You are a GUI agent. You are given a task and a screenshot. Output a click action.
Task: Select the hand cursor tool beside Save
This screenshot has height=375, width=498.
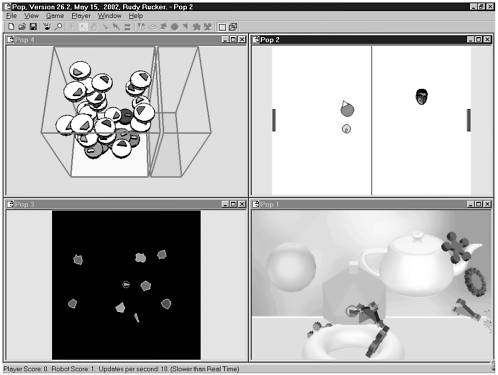pos(47,27)
